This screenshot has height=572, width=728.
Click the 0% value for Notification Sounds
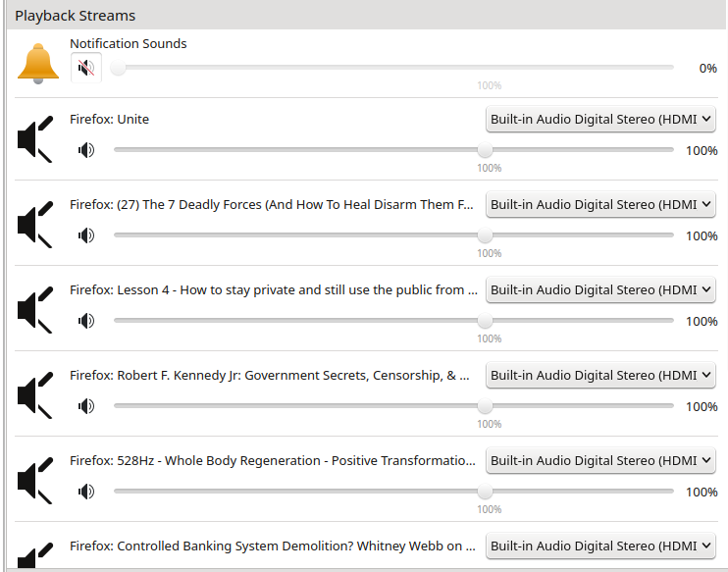click(708, 69)
